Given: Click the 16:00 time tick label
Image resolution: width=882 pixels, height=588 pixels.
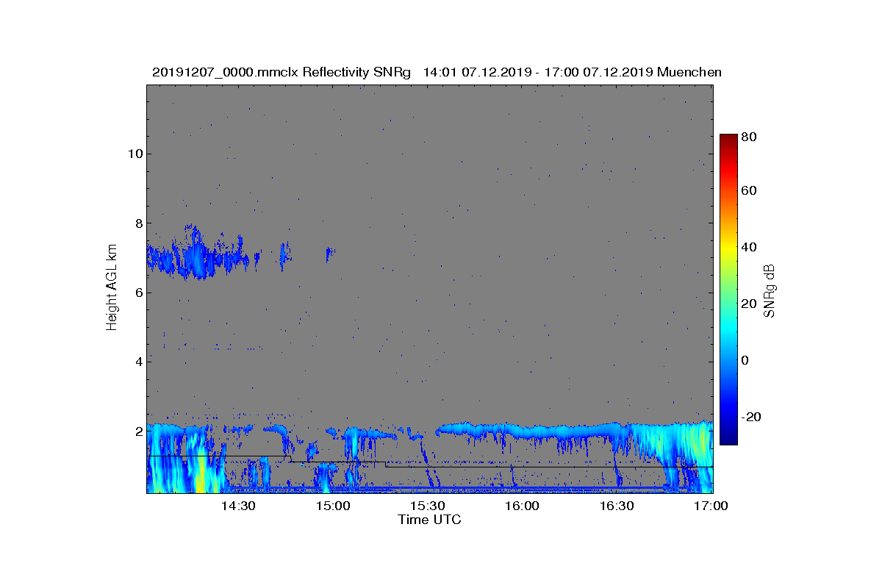Looking at the screenshot, I should (x=523, y=506).
